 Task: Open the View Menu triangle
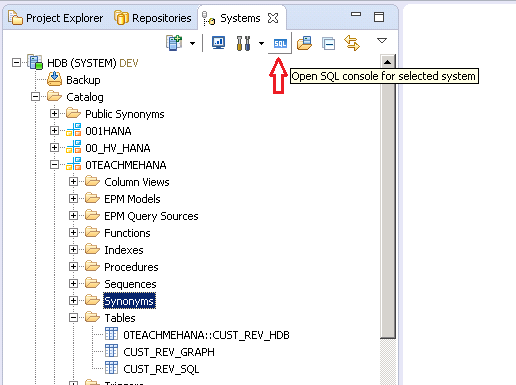coord(382,41)
